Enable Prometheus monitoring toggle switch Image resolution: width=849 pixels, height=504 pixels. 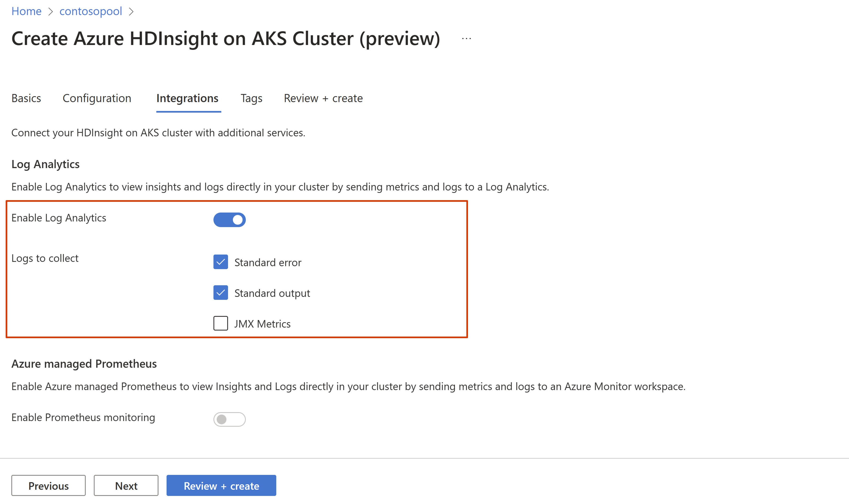tap(229, 419)
